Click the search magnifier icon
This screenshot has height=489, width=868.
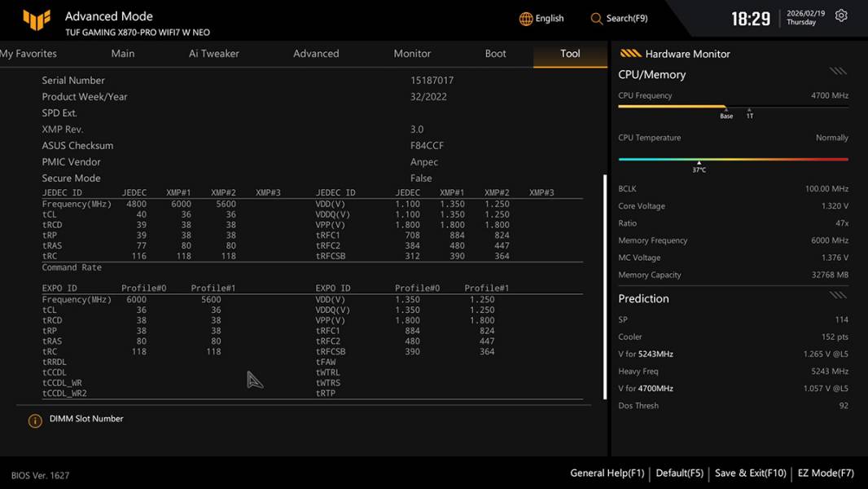597,19
